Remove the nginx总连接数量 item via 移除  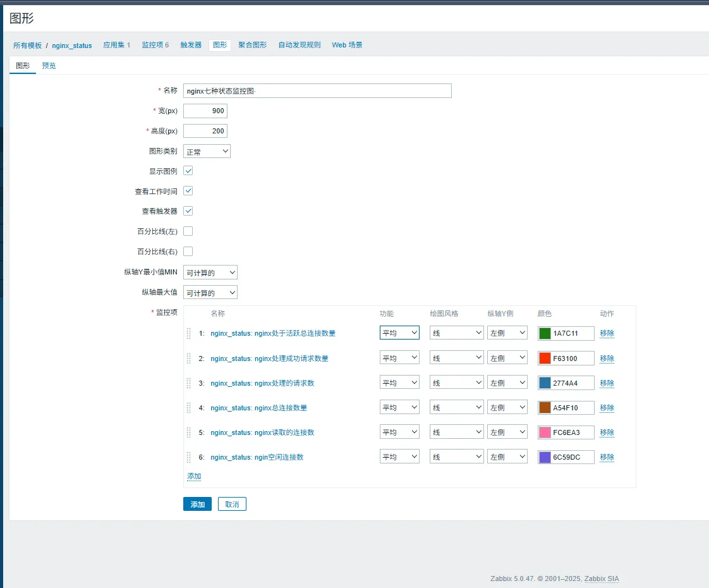click(x=607, y=408)
